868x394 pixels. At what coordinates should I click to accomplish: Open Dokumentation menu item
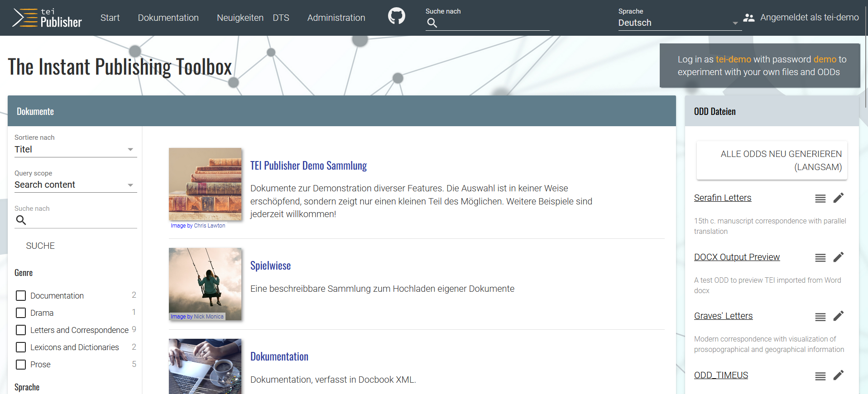click(x=168, y=18)
